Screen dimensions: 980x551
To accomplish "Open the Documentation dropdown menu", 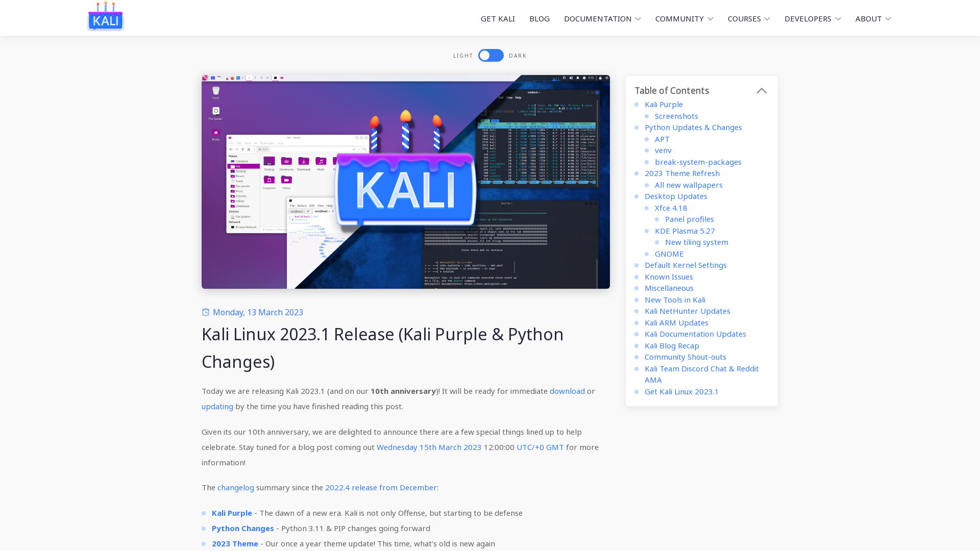I will pyautogui.click(x=602, y=18).
